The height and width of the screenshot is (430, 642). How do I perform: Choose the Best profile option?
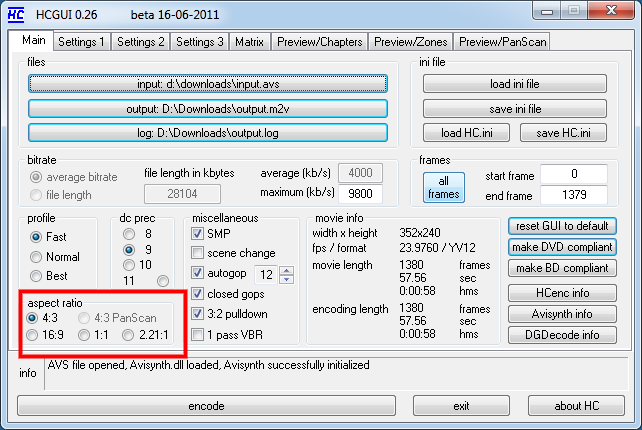[x=36, y=276]
